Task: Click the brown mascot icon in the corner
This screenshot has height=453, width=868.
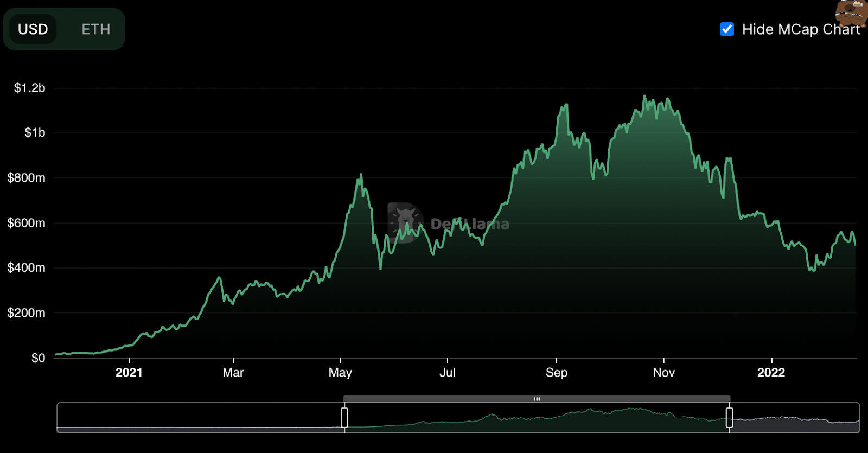Action: [853, 14]
